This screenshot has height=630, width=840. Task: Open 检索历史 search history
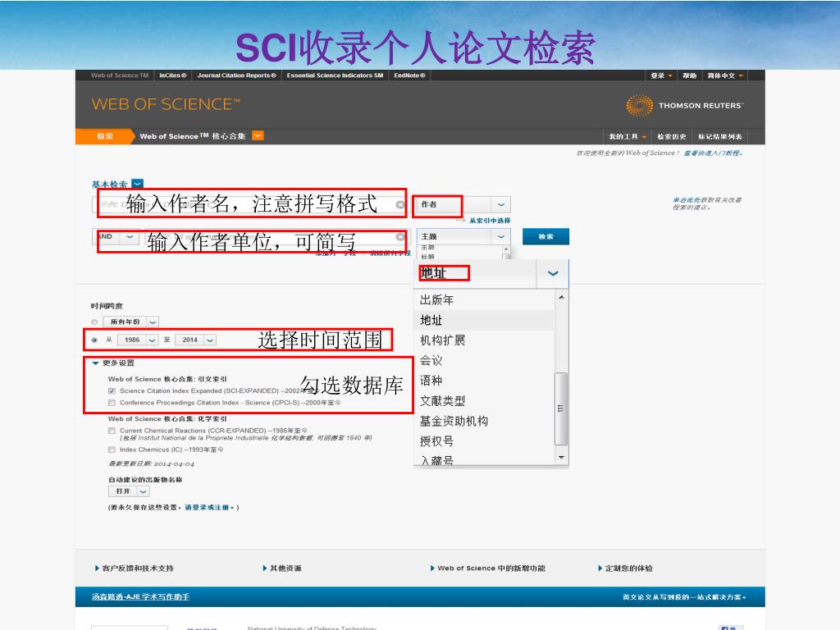coord(671,137)
